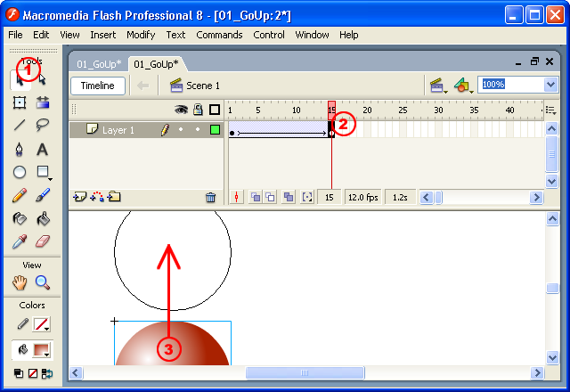Open the Edit Scene dropdown

437,86
